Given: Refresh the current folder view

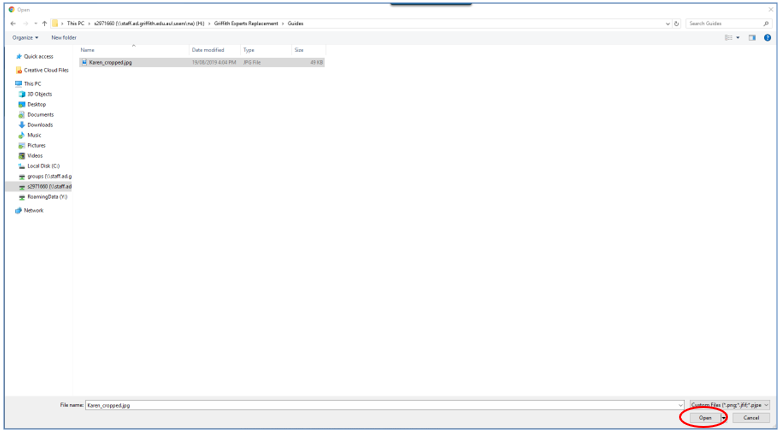Looking at the screenshot, I should click(677, 23).
